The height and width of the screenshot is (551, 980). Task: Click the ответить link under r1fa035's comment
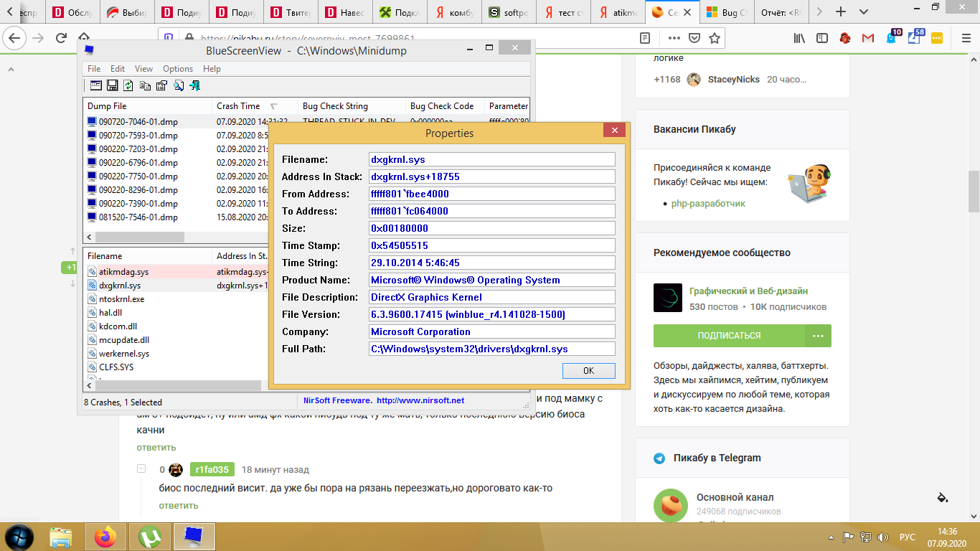179,505
